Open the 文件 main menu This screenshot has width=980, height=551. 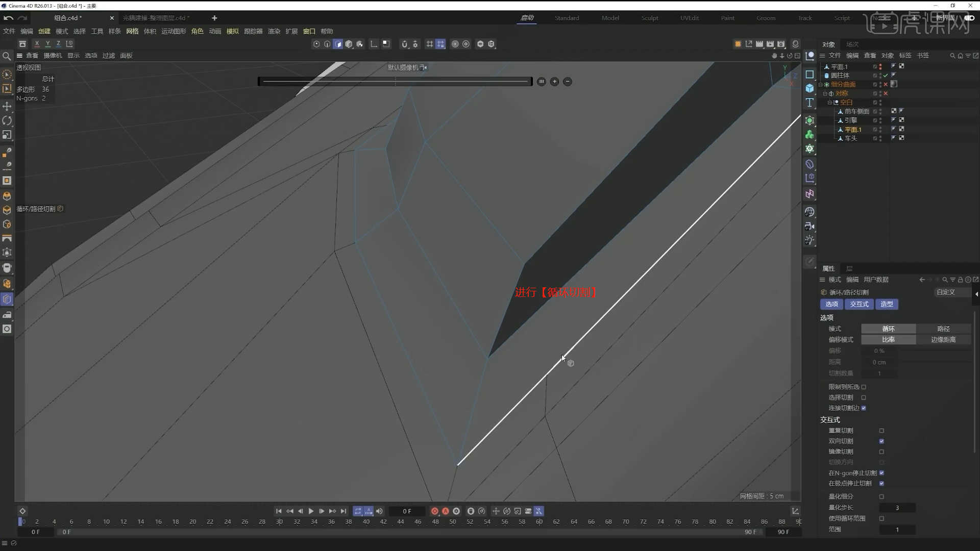tap(9, 31)
